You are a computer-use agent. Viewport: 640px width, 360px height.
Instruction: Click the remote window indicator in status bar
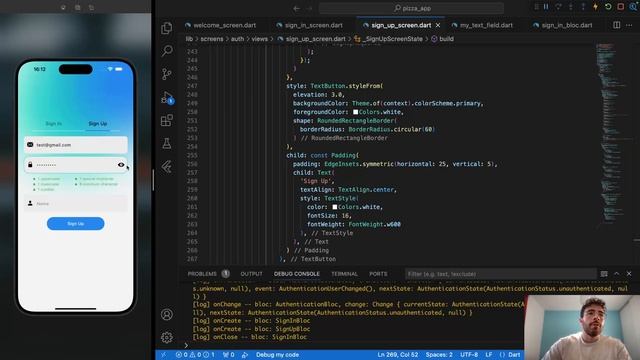164,355
